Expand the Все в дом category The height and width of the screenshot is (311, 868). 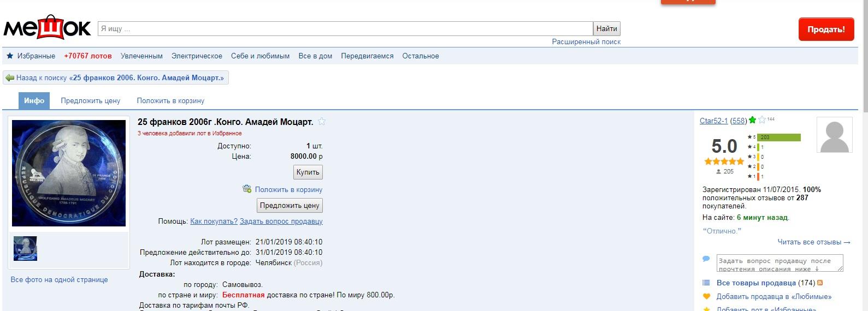pos(315,56)
